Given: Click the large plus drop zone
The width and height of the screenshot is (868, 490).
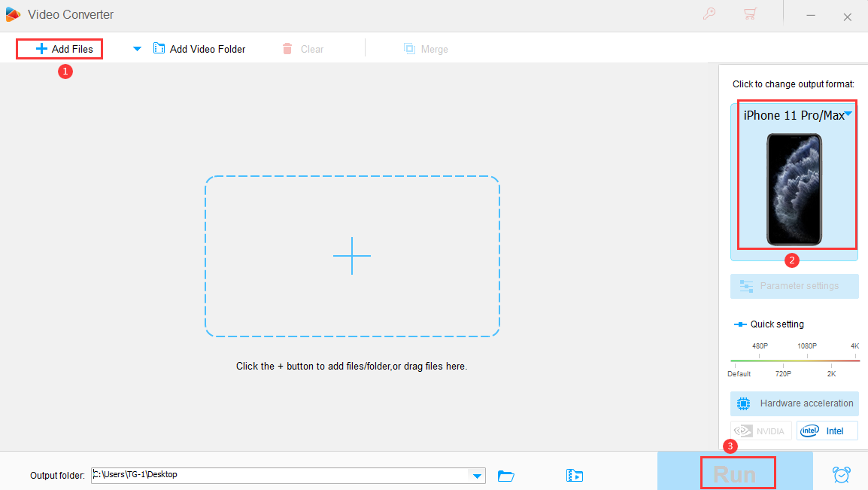Looking at the screenshot, I should coord(352,256).
